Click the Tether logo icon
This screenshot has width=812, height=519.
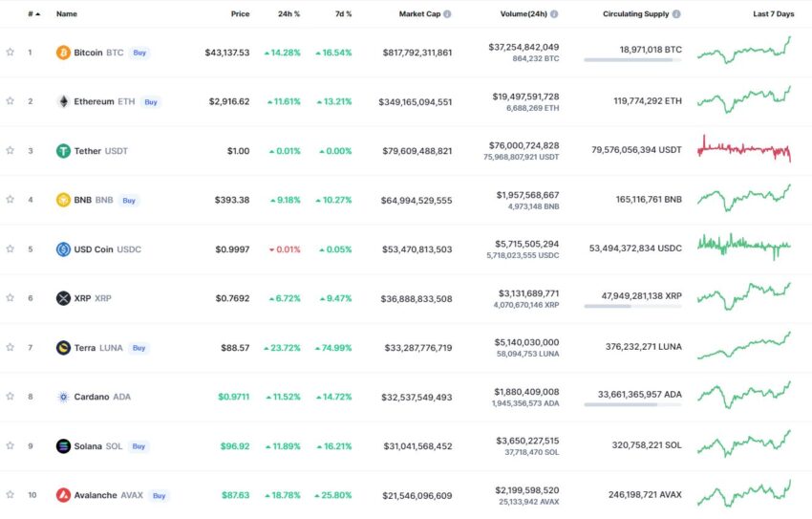pos(63,151)
